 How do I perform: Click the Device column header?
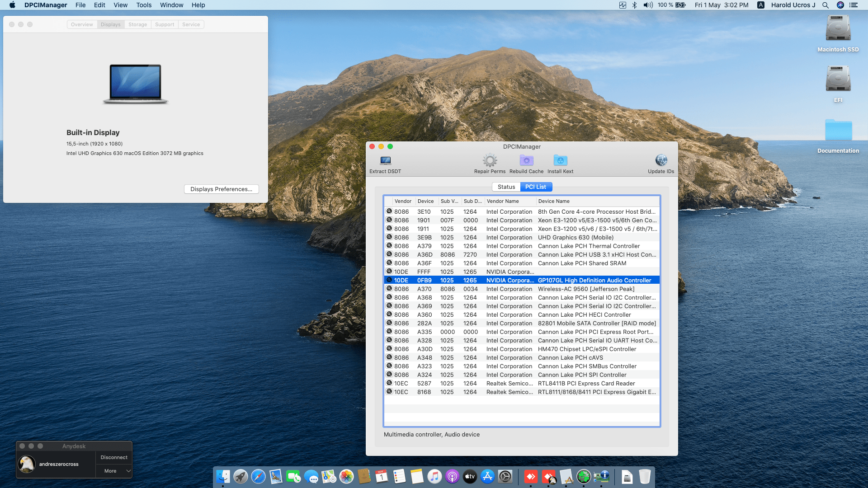point(427,201)
